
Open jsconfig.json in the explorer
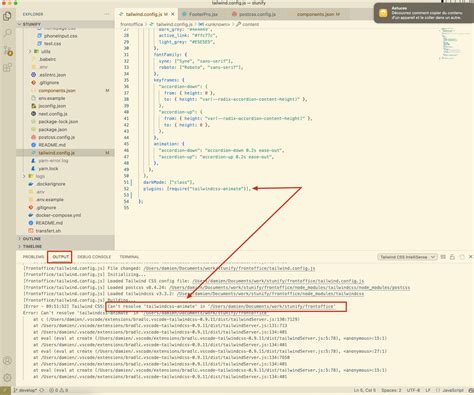click(x=52, y=106)
